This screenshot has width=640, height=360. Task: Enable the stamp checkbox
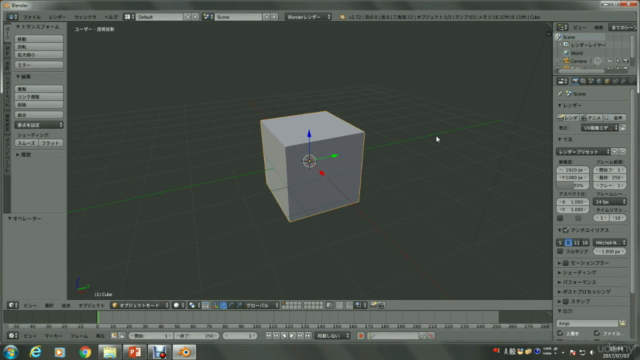point(566,302)
